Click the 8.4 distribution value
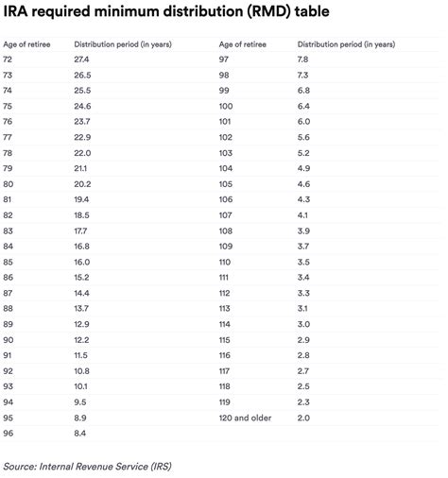This screenshot has width=448, height=478. (80, 434)
